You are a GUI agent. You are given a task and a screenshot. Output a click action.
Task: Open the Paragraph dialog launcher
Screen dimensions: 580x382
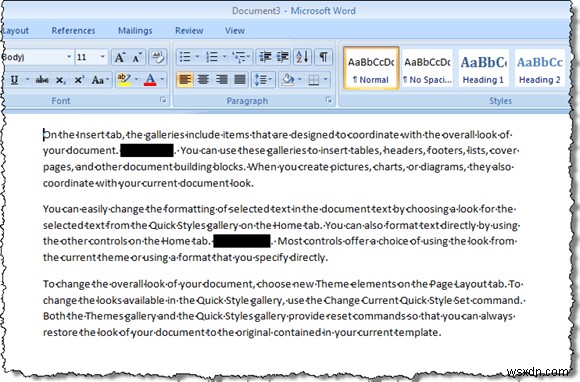pos(328,100)
